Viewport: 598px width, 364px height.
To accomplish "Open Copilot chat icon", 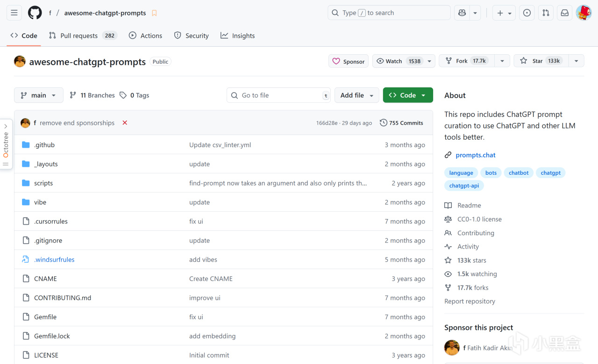I will [x=462, y=13].
